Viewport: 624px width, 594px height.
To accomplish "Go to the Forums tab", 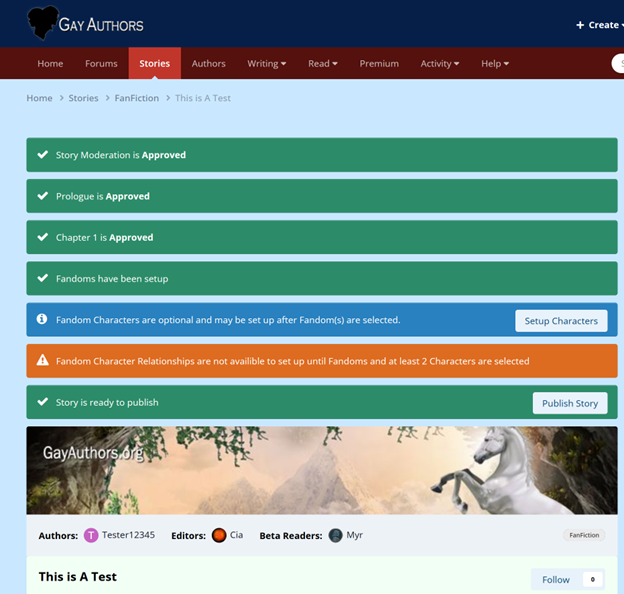I will tap(101, 63).
